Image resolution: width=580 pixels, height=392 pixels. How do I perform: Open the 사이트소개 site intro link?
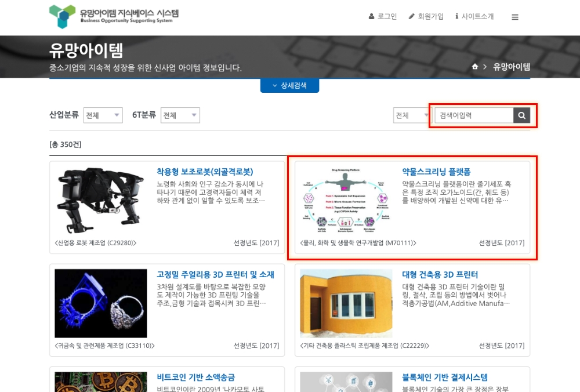point(474,16)
